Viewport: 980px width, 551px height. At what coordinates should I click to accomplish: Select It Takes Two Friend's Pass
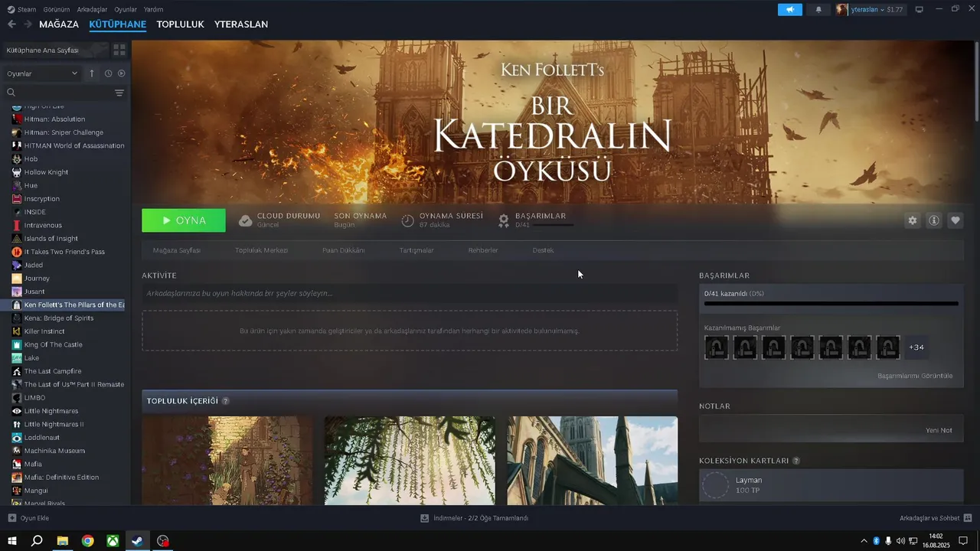[x=65, y=252]
